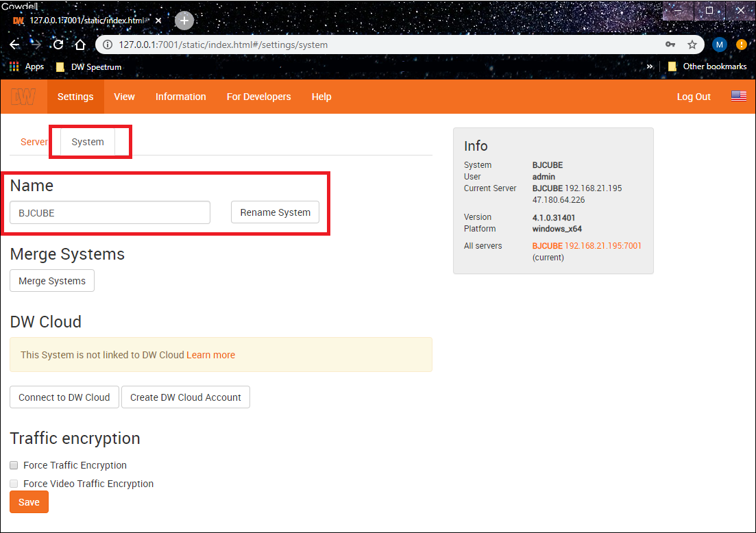This screenshot has width=756, height=533.
Task: Select the 127.0.0.1:7001 browser tab
Action: point(87,21)
